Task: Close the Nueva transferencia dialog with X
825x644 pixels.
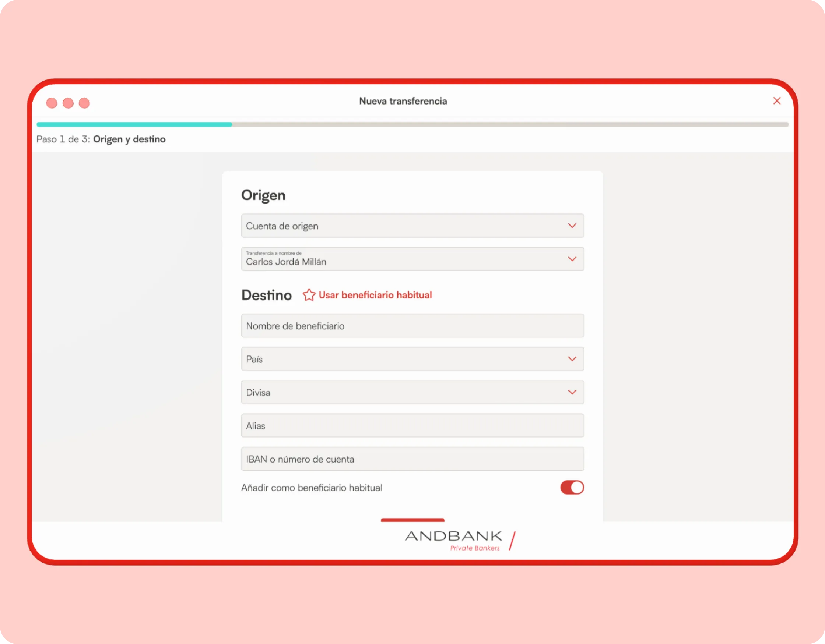Action: coord(777,101)
